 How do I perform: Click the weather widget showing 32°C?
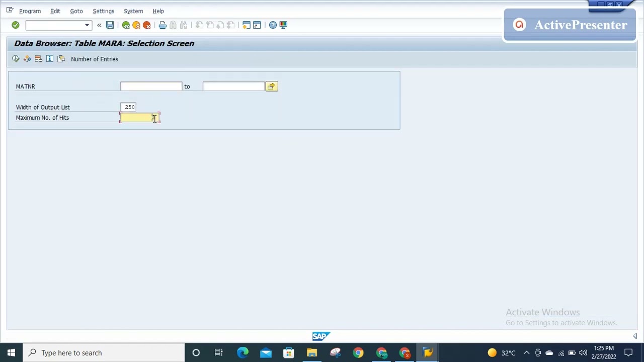501,353
